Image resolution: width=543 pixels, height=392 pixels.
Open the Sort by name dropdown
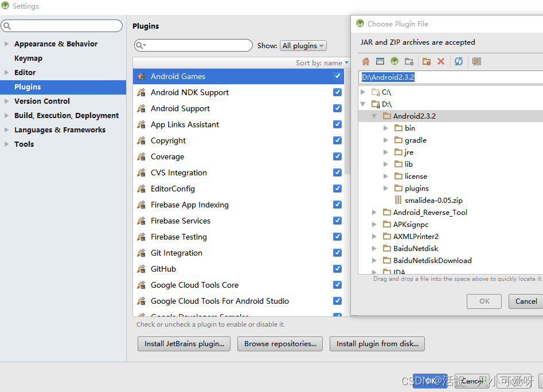322,63
